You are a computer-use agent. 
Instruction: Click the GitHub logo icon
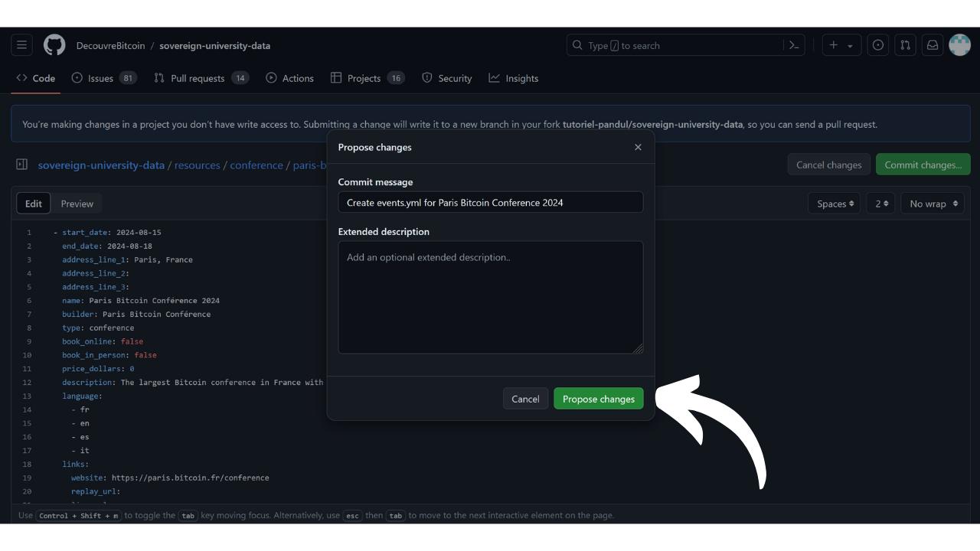coord(54,45)
